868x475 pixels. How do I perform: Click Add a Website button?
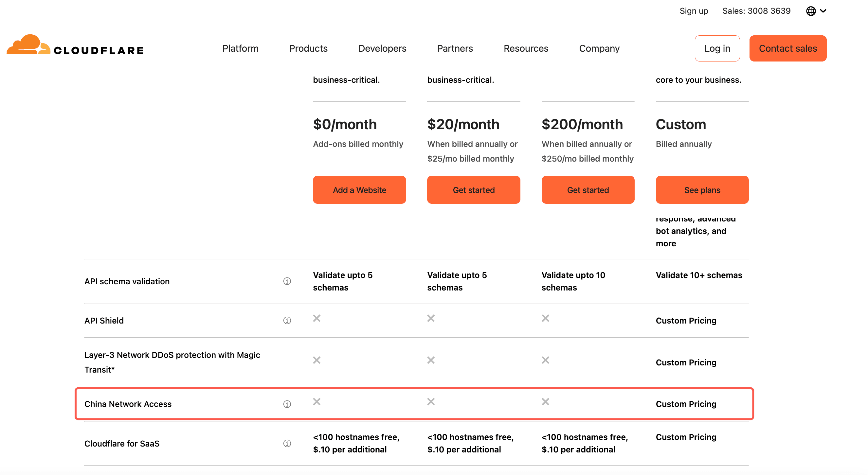tap(359, 190)
